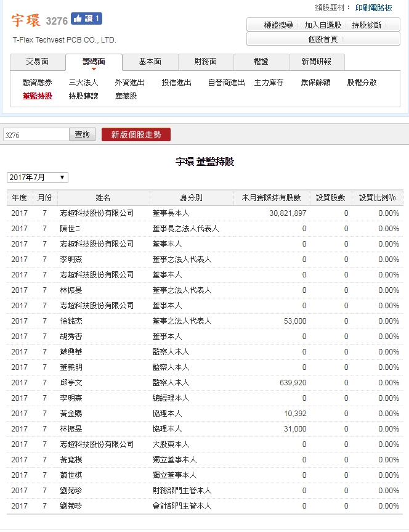
Task: Click the name 董義明
Action: (x=71, y=367)
